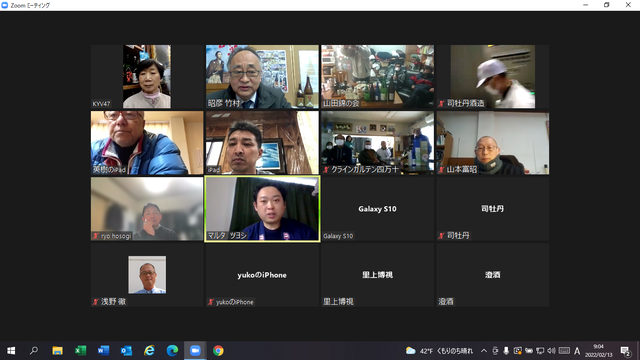Select KYV47 participant video tile
Image resolution: width=640 pixels, height=360 pixels.
click(147, 76)
